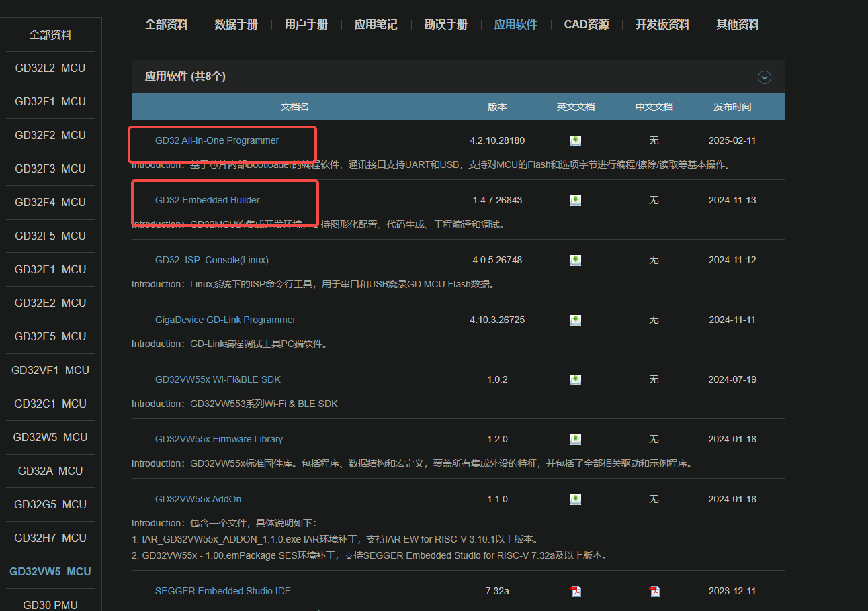The width and height of the screenshot is (868, 611).
Task: Open GD32 Embedded Builder link
Action: tap(208, 201)
